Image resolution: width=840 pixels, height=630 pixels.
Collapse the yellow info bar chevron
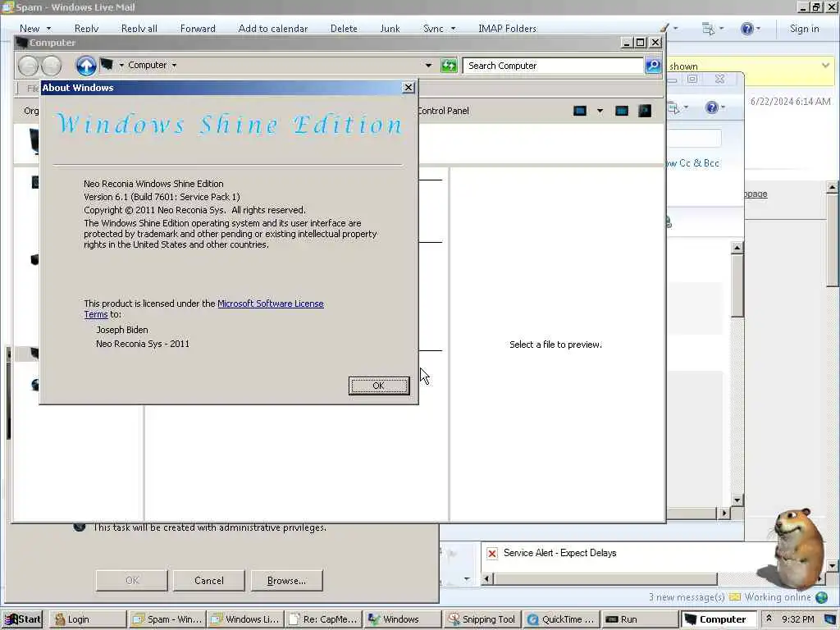click(x=825, y=66)
